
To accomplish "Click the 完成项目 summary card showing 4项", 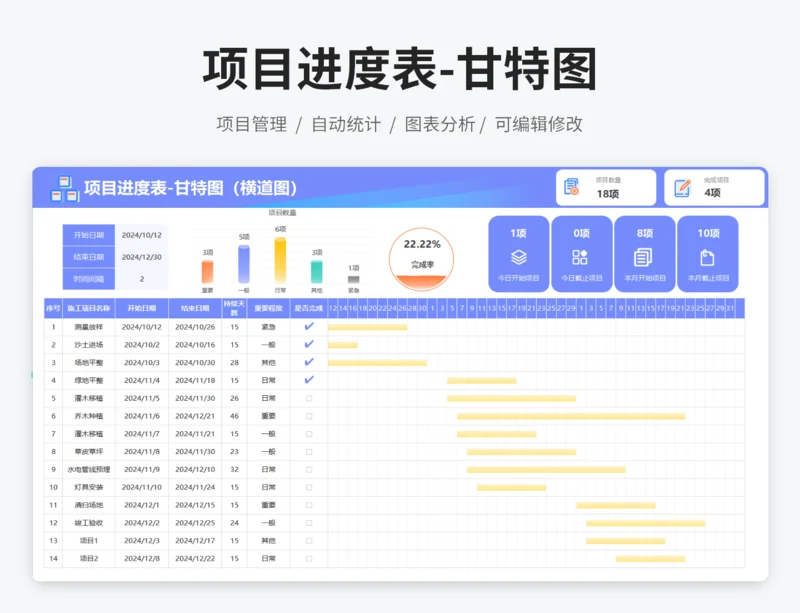I will pos(714,188).
